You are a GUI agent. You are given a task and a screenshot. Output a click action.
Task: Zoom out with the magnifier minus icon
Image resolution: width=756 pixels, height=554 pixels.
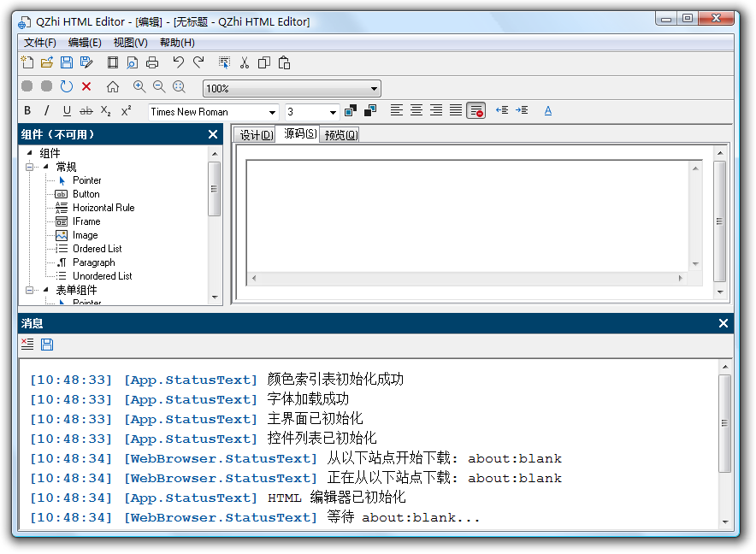pos(159,87)
